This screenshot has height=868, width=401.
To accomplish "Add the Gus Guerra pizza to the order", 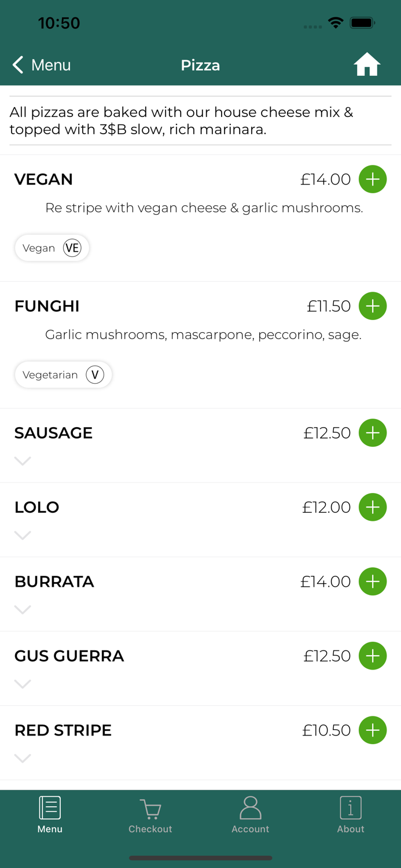I will 373,656.
